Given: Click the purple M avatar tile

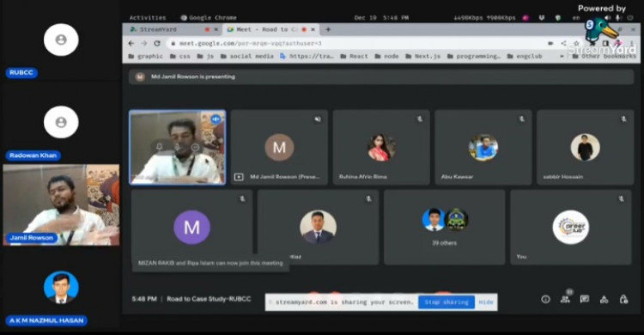Looking at the screenshot, I should click(191, 227).
